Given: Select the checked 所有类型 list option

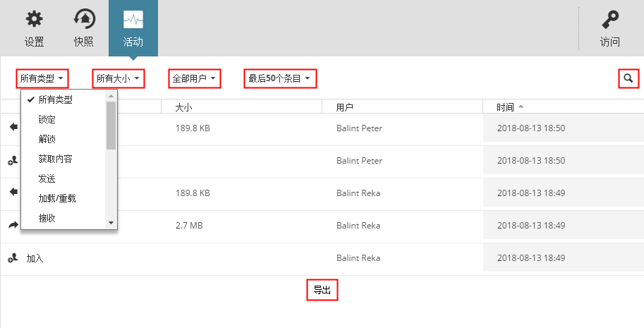Looking at the screenshot, I should point(55,100).
